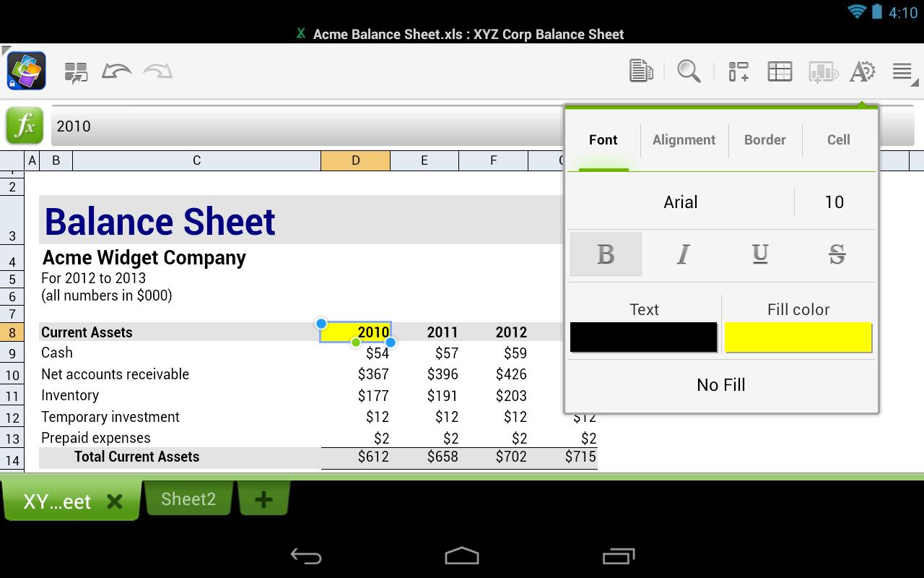Toggle Italic formatting
This screenshot has height=578, width=924.
point(683,254)
